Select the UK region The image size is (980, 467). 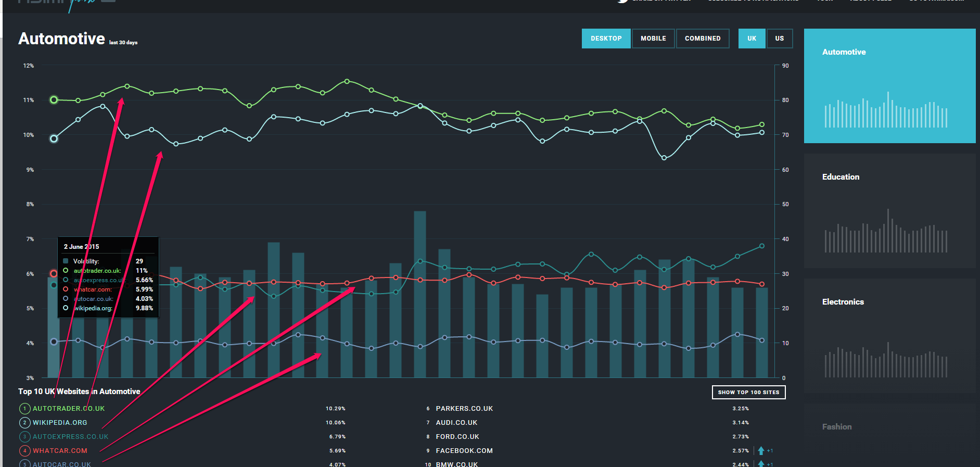[x=752, y=39]
